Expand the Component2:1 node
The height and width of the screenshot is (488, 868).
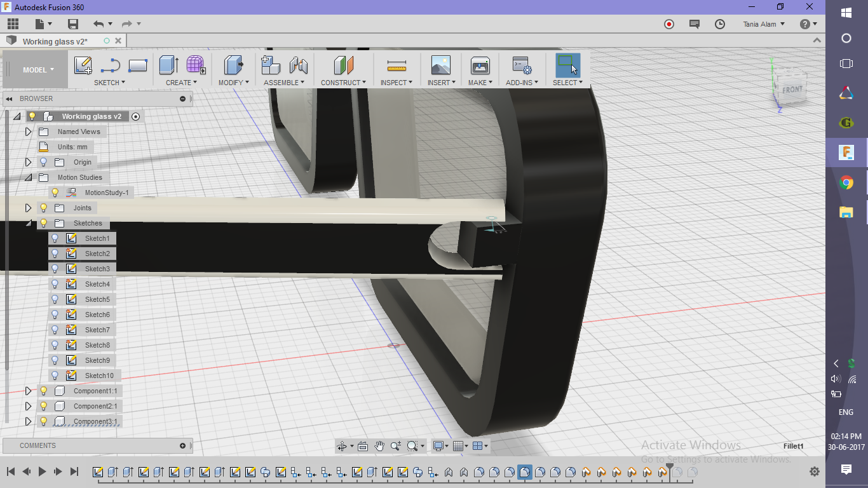pyautogui.click(x=28, y=406)
